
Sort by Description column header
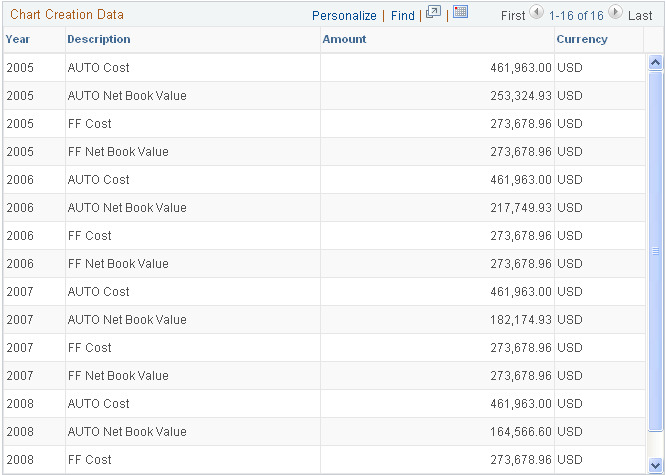[99, 39]
